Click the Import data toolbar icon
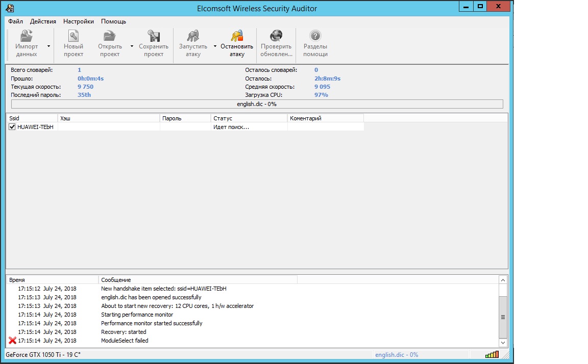The width and height of the screenshot is (588, 364). pyautogui.click(x=26, y=36)
